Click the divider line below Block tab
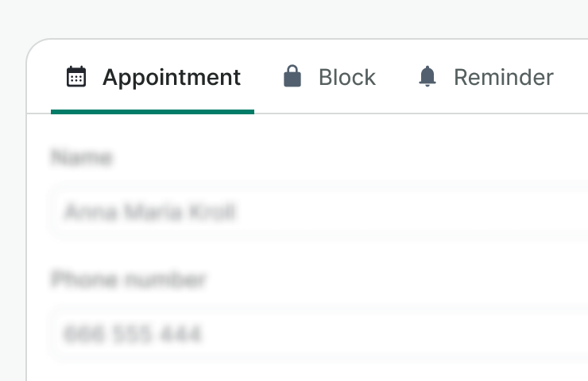Viewport: 588px width, 381px height. coord(329,114)
